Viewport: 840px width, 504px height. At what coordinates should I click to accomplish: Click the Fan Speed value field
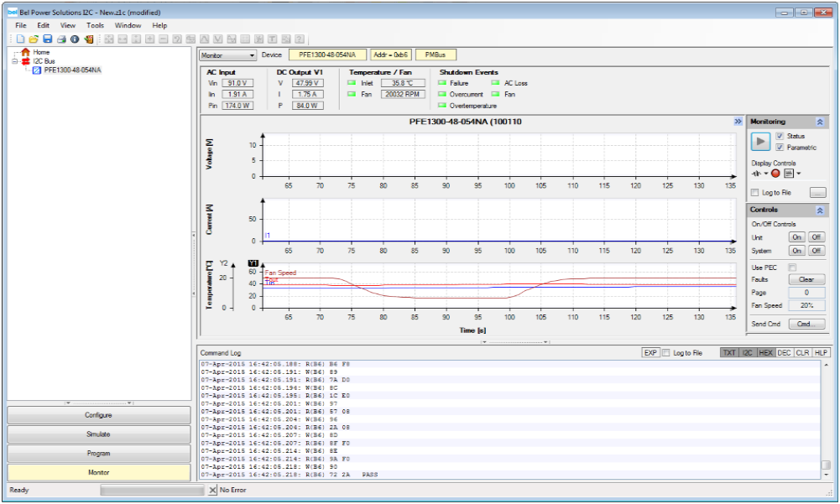pos(806,305)
